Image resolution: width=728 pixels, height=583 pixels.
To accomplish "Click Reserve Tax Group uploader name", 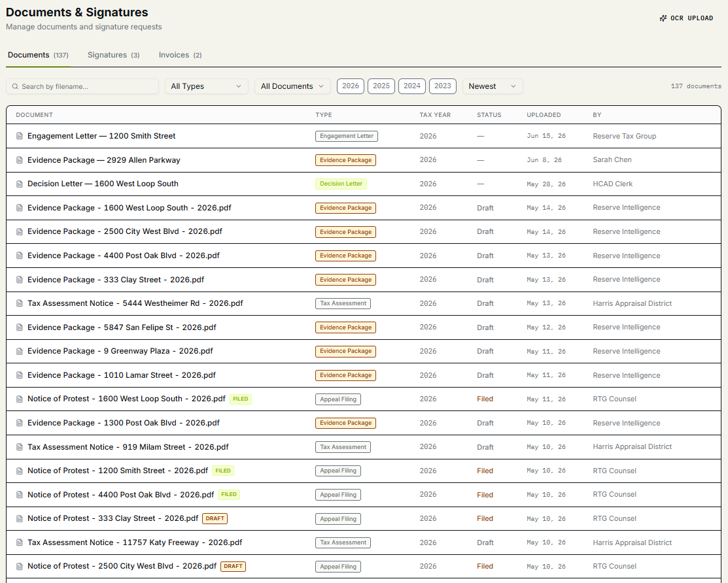I will click(x=625, y=136).
